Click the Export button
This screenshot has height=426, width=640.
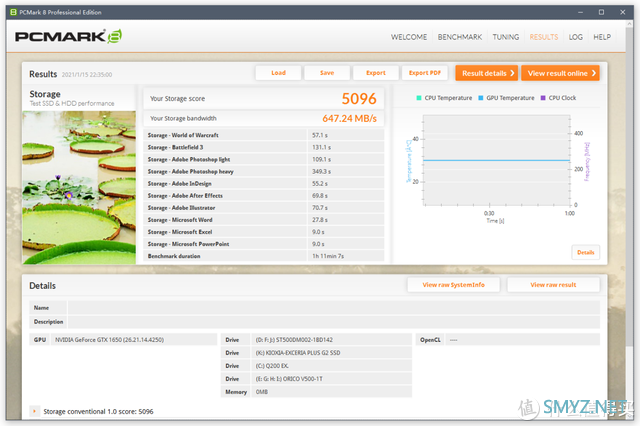pyautogui.click(x=376, y=73)
